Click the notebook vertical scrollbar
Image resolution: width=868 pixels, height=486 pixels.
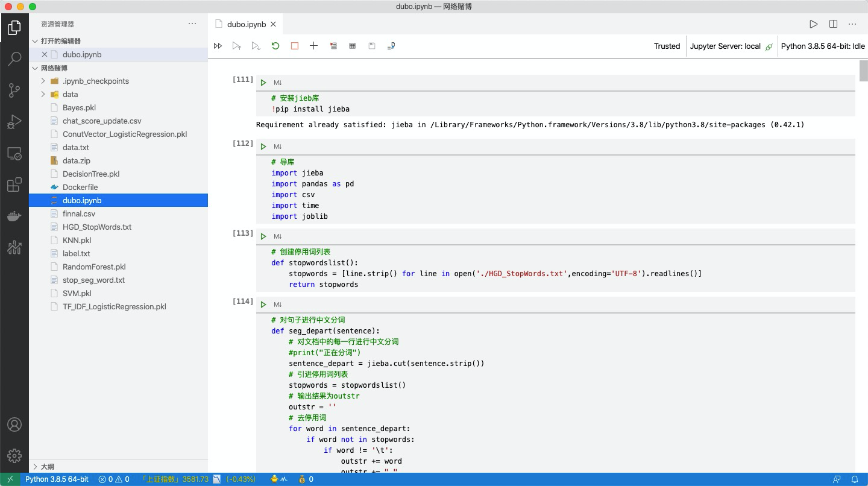point(863,71)
